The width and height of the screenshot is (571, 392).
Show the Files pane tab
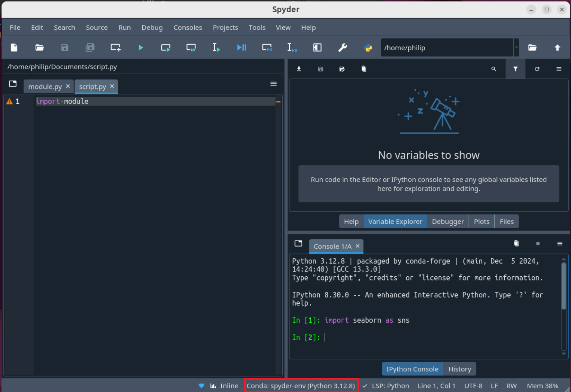(x=507, y=221)
